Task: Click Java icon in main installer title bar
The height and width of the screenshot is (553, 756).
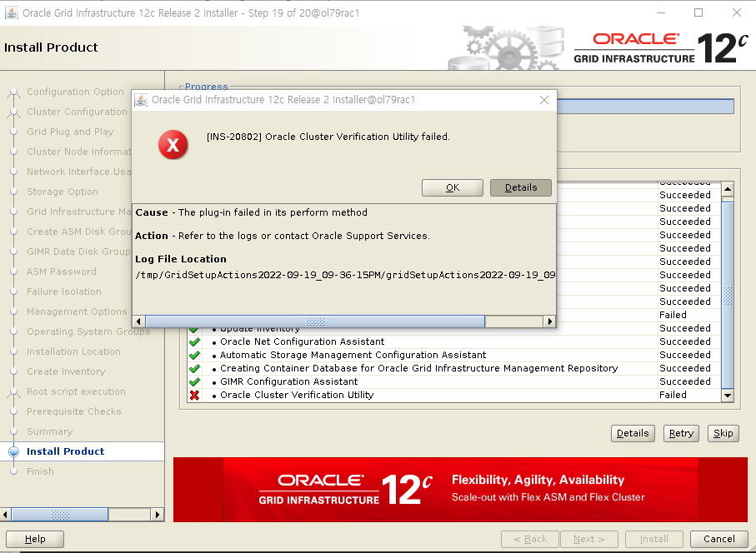Action: coord(12,13)
